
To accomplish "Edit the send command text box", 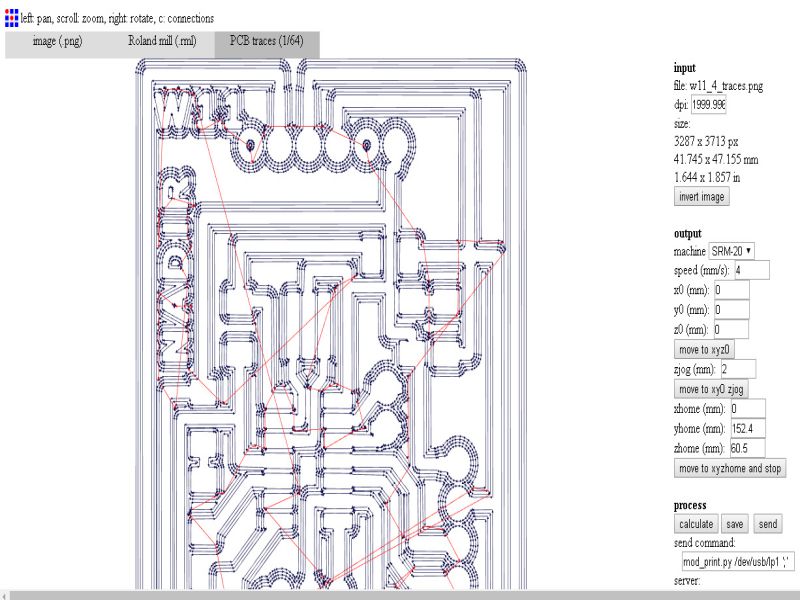I will pos(738,562).
